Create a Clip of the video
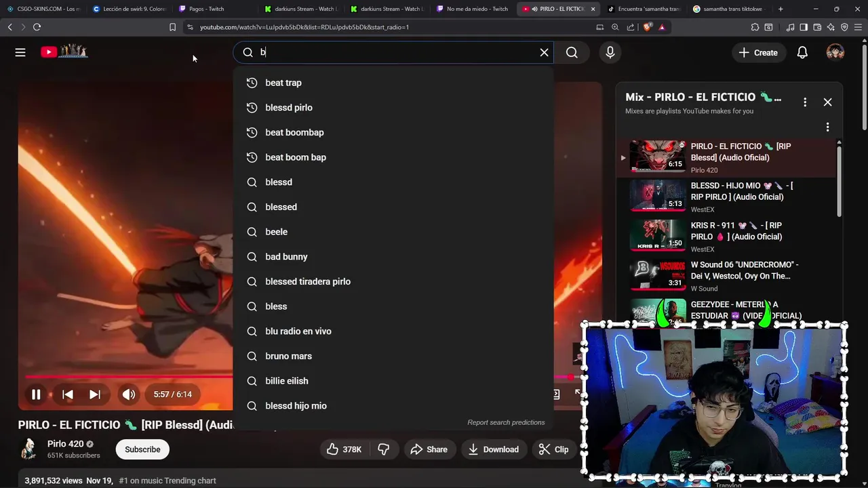The height and width of the screenshot is (488, 868). 553,449
